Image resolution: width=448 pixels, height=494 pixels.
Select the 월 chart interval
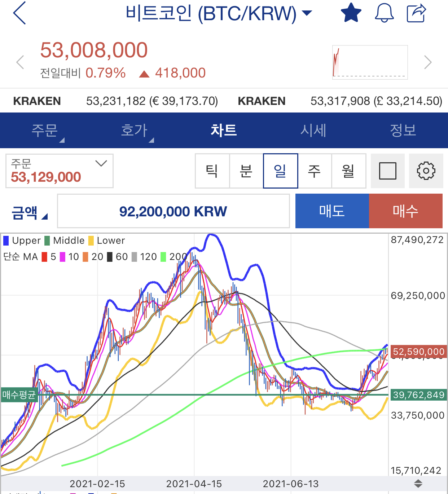(348, 171)
